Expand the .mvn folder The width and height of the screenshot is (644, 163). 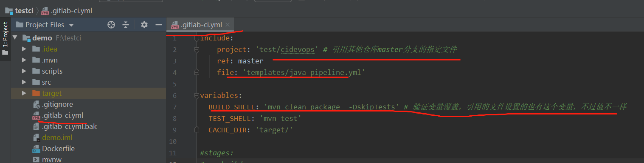pos(25,60)
